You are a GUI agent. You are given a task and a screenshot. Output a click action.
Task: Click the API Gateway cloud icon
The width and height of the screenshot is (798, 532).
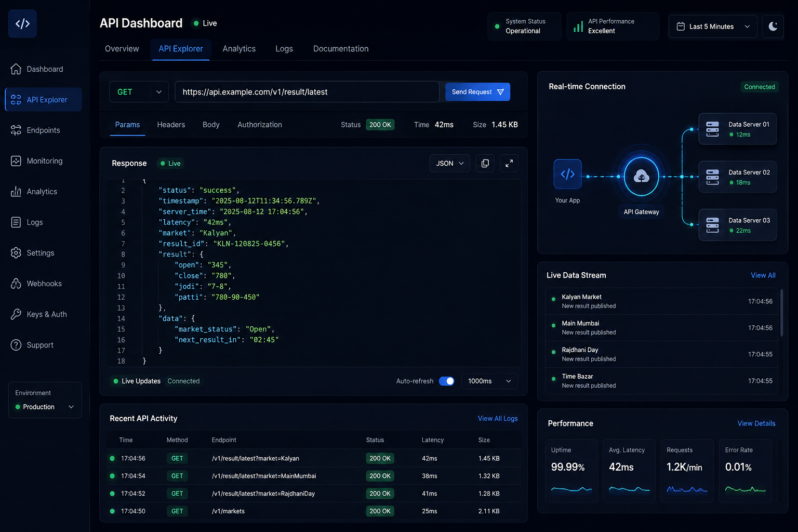(x=641, y=177)
